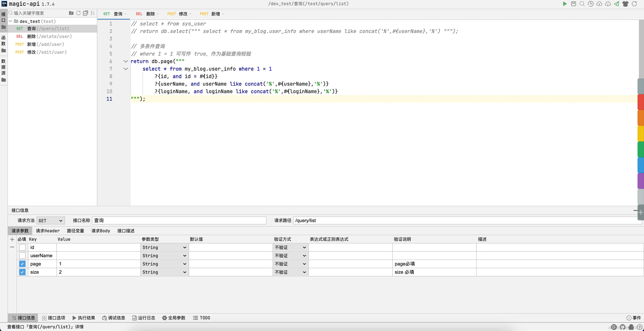Open the 数据源 sidebar section
Image resolution: width=644 pixels, height=331 pixels.
pyautogui.click(x=3, y=70)
